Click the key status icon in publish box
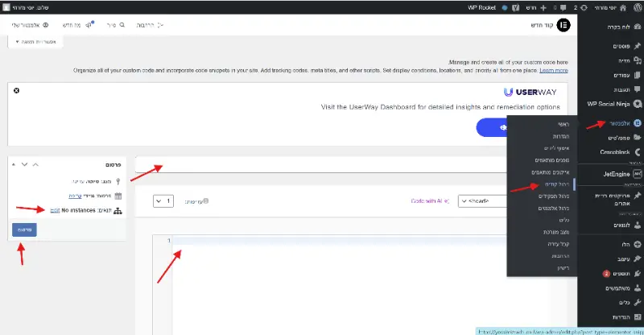This screenshot has height=335, width=644. [118, 181]
